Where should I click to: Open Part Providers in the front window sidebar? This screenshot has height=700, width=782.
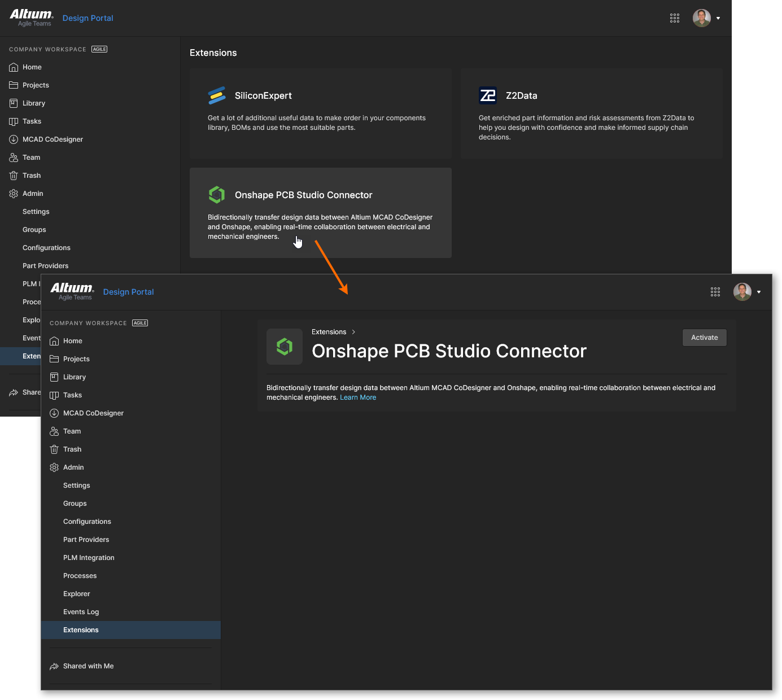130,540
